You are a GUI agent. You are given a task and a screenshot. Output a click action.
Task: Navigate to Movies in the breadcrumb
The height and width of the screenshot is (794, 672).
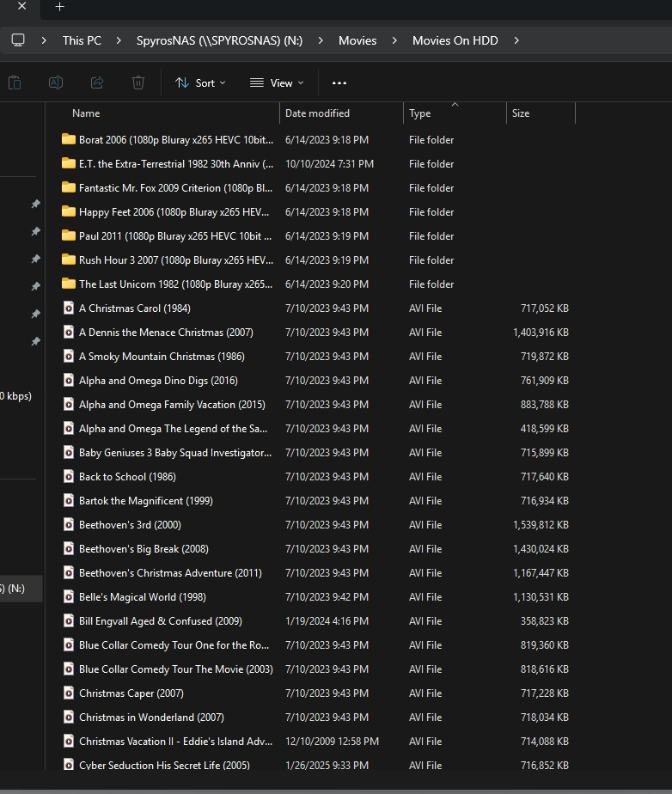357,40
